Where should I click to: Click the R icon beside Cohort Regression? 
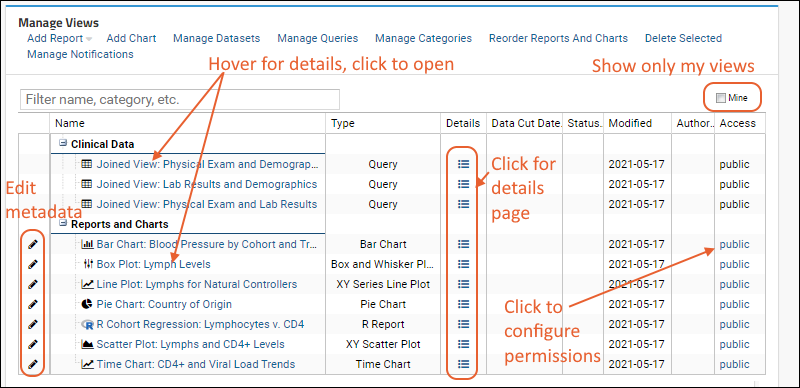pos(87,324)
